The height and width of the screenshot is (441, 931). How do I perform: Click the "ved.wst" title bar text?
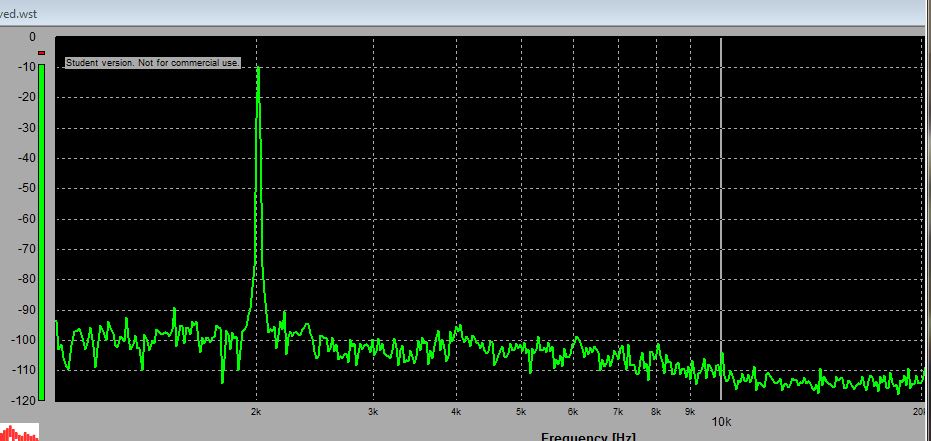tap(20, 14)
